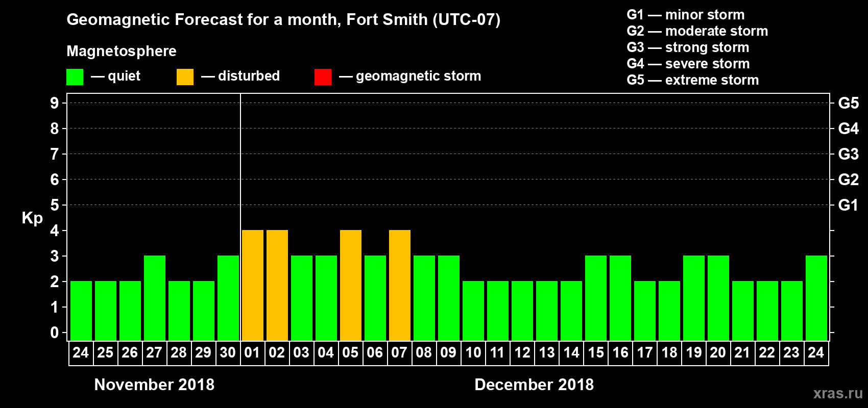Select the green bar for December 09
This screenshot has height=408, width=868.
(449, 298)
